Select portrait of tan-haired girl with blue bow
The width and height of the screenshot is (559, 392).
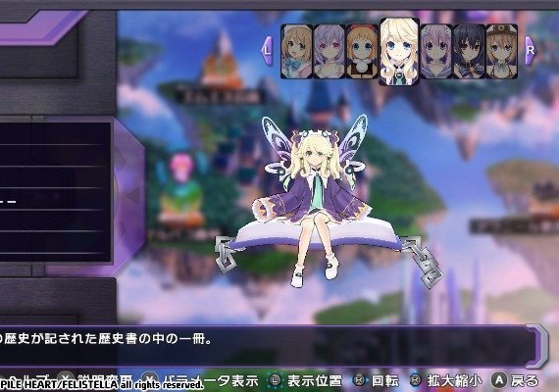(x=296, y=51)
